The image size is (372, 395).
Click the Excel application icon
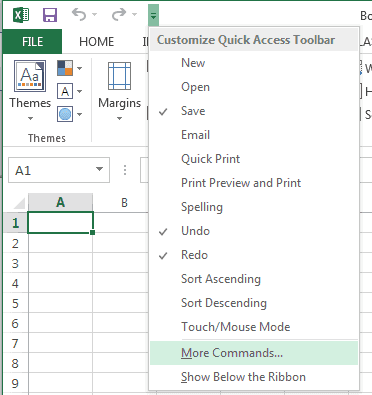[21, 15]
